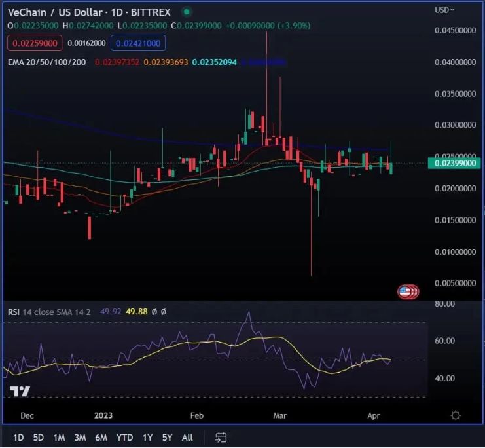Screen dimensions: 485x448
Task: Click the high value H0.02742000
Action: pos(88,26)
